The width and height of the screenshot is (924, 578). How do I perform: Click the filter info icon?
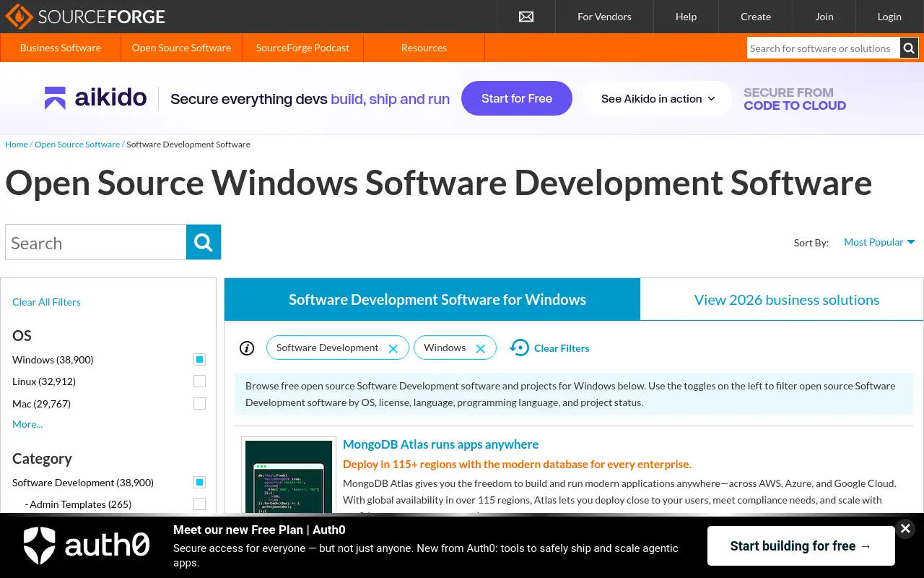(x=247, y=348)
